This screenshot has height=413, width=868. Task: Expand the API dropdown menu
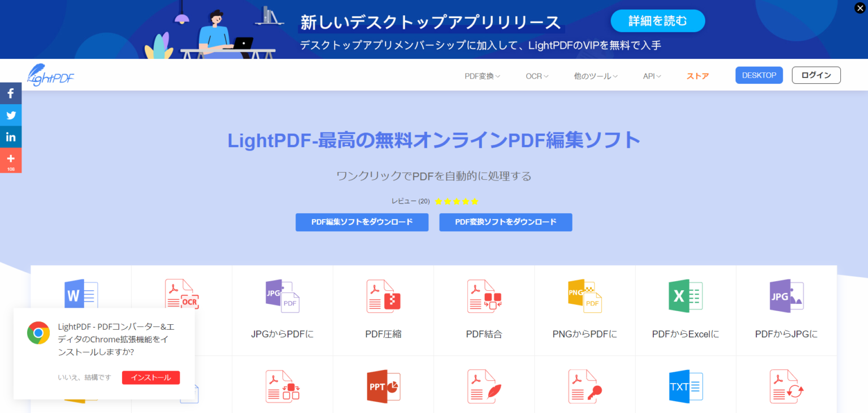[x=652, y=76]
